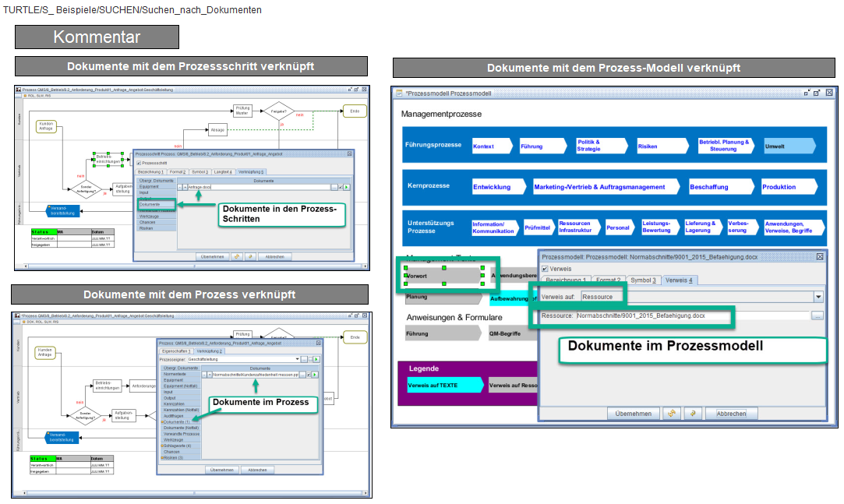Screen dimensions: 844x504
Task: Toggle the Prozessschritt checkbox
Action: tap(139, 163)
